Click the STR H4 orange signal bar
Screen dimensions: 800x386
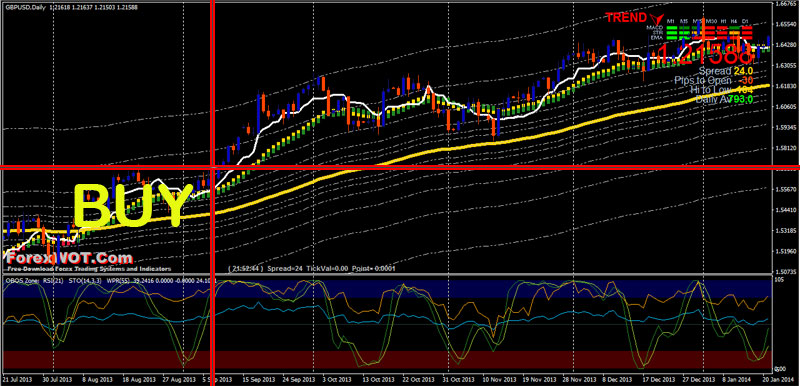[x=735, y=33]
